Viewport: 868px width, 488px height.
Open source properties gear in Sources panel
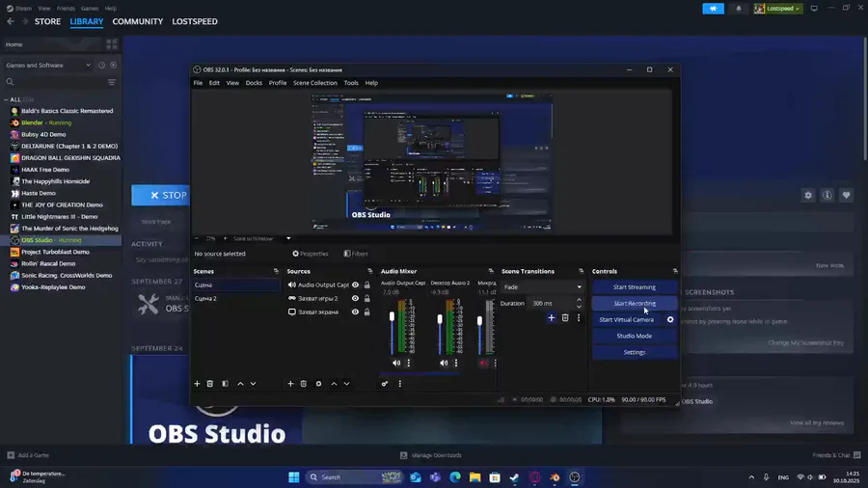click(318, 384)
